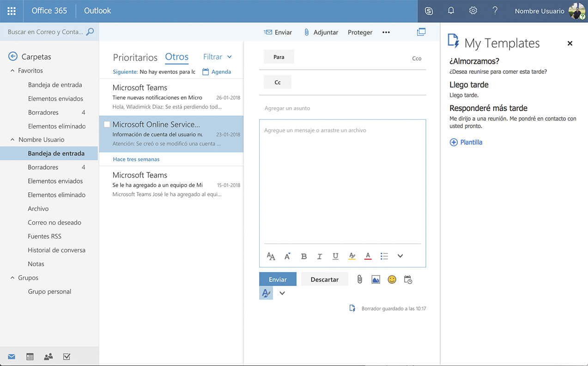Screen dimensions: 588x366
Task: Toggle italic formatting
Action: coord(319,256)
